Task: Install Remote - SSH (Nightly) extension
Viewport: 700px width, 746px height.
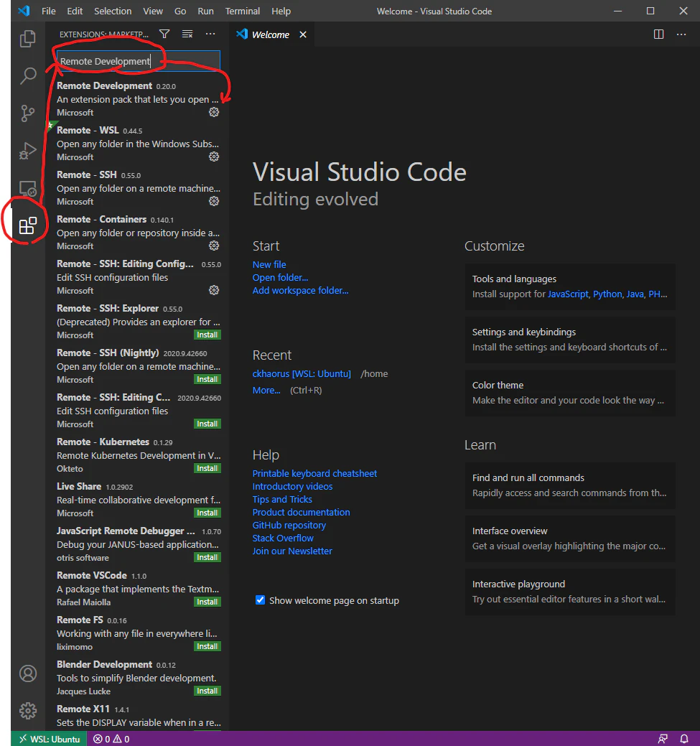Action: (207, 379)
